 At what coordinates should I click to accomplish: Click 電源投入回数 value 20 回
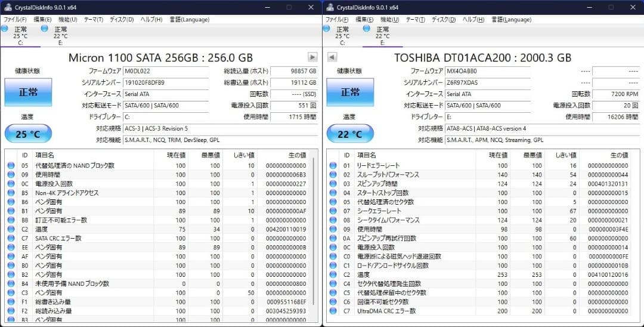[616, 106]
